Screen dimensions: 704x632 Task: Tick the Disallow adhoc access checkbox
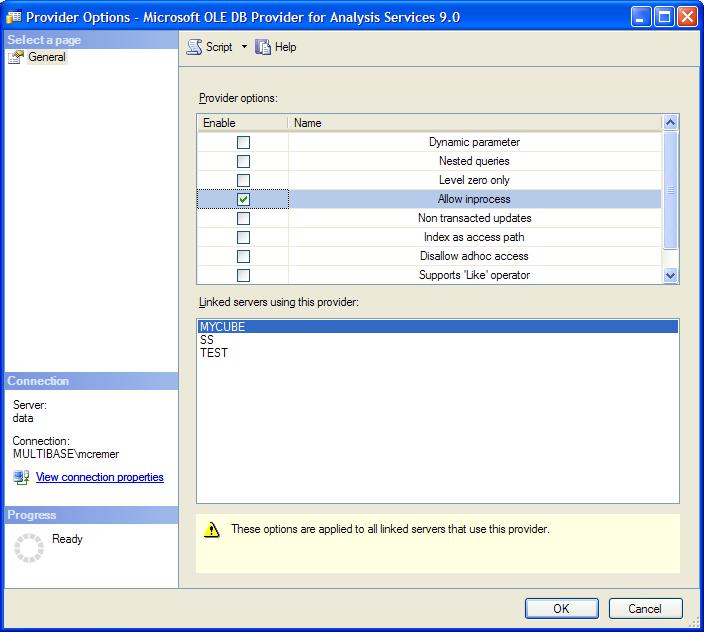click(243, 256)
